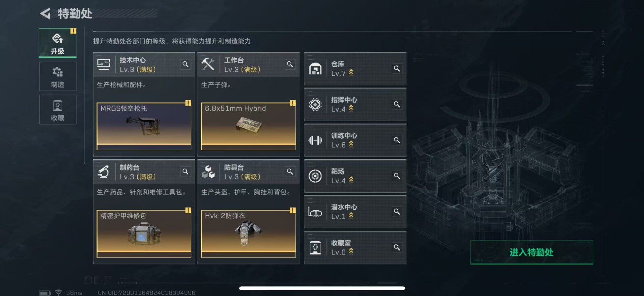Open magnifier details for 工作台
Viewport: 644px width, 296px height.
[x=290, y=64]
